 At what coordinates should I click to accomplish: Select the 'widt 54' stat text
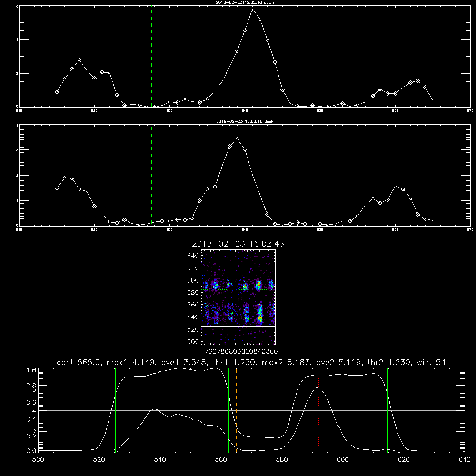(431, 362)
